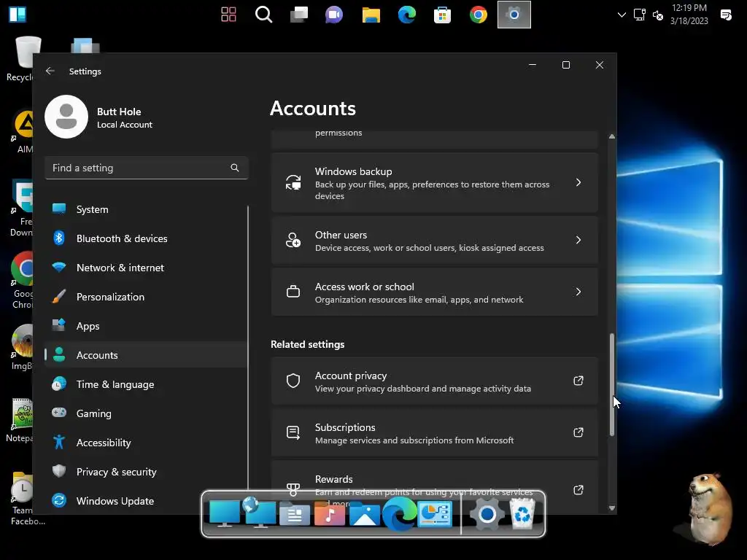Open the documents file icon in dock
Screen dimensions: 747x560
point(295,514)
